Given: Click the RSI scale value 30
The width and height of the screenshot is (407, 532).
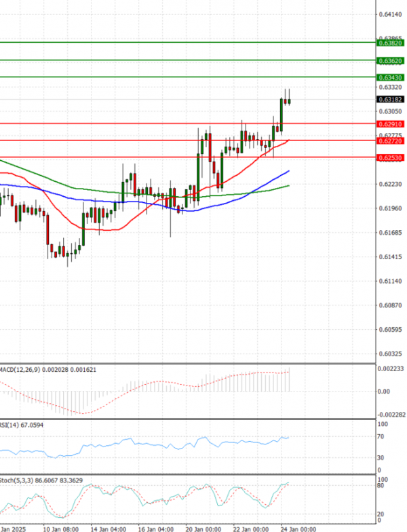Looking at the screenshot, I should [381, 457].
